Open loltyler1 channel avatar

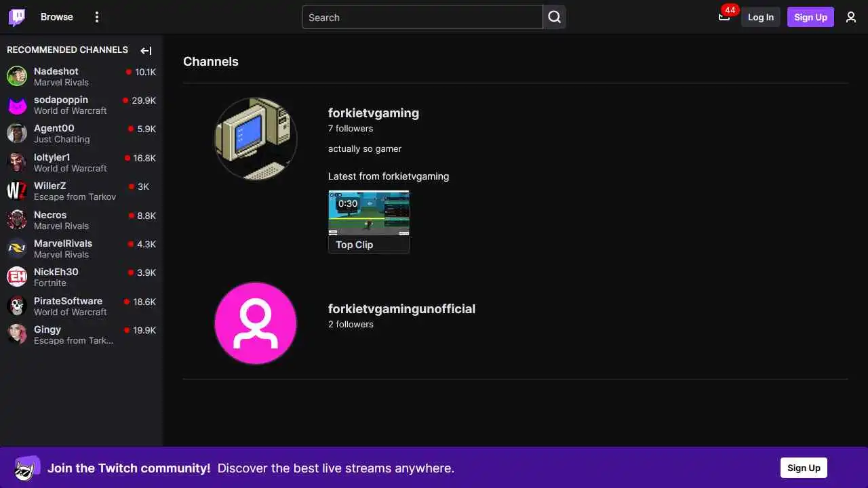pos(17,162)
